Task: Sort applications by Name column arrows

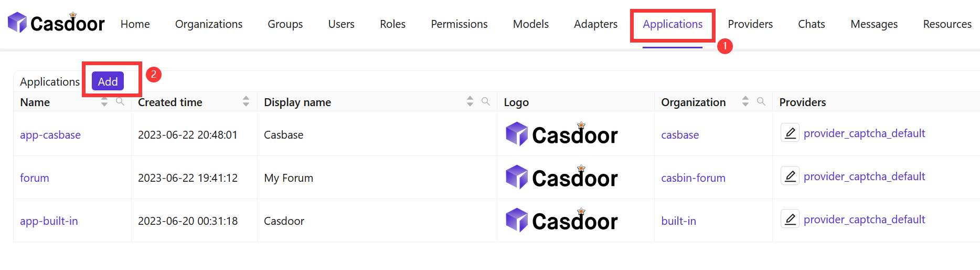Action: [104, 102]
